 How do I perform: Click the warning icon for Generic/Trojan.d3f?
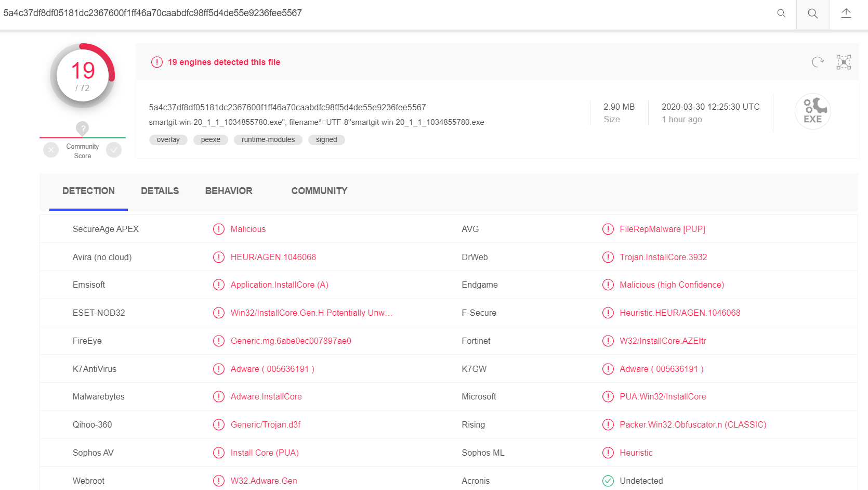pyautogui.click(x=219, y=424)
